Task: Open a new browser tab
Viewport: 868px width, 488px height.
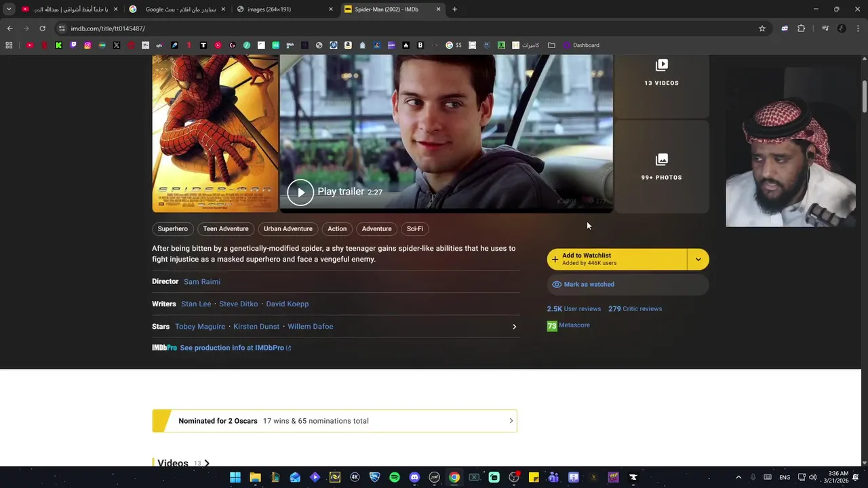Action: (x=454, y=9)
